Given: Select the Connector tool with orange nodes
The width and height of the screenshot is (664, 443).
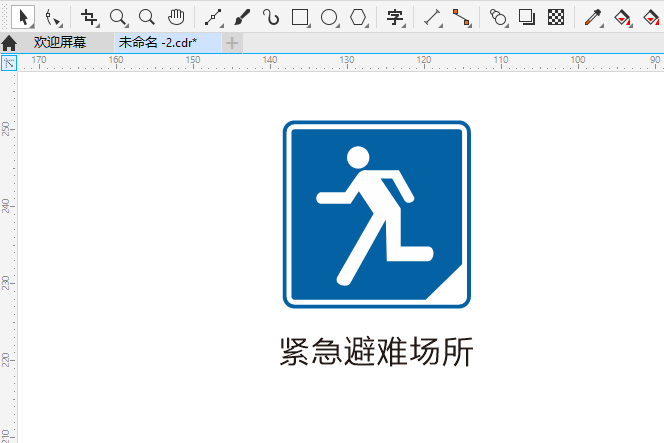Looking at the screenshot, I should pos(461,17).
